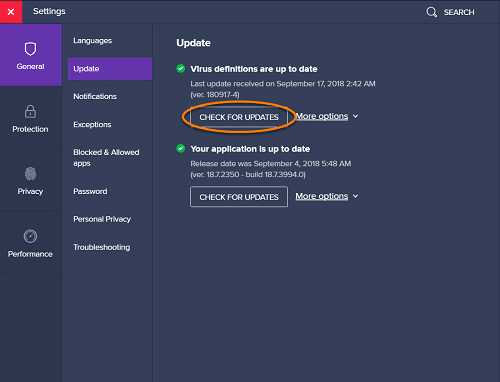Open the Notifications settings
Screen dimensions: 500x382
(x=95, y=96)
